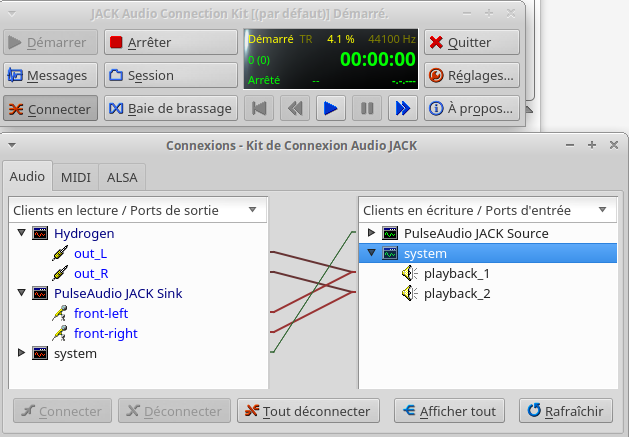Select the front-right output port
Image resolution: width=629 pixels, height=437 pixels.
106,333
